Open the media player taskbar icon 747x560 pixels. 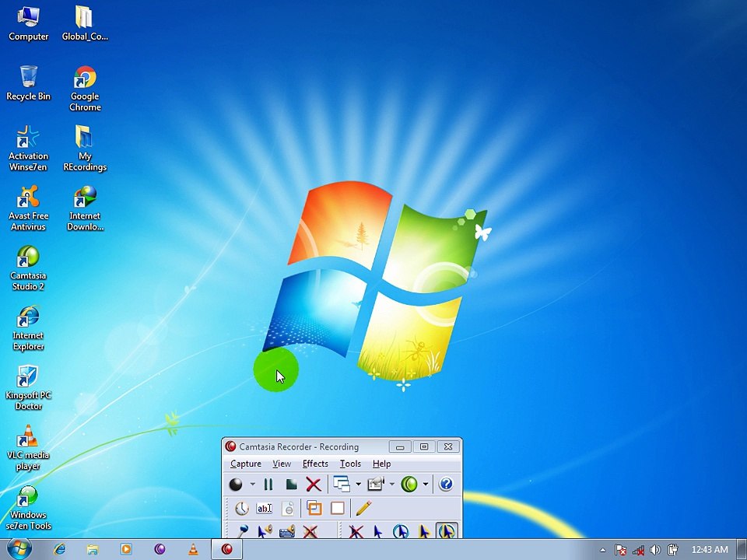point(126,550)
